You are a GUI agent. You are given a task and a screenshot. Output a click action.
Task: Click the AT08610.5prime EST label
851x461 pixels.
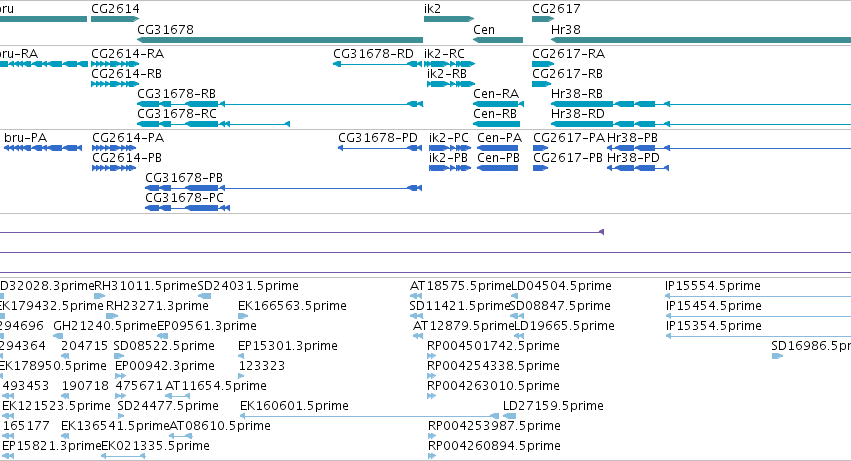220,426
